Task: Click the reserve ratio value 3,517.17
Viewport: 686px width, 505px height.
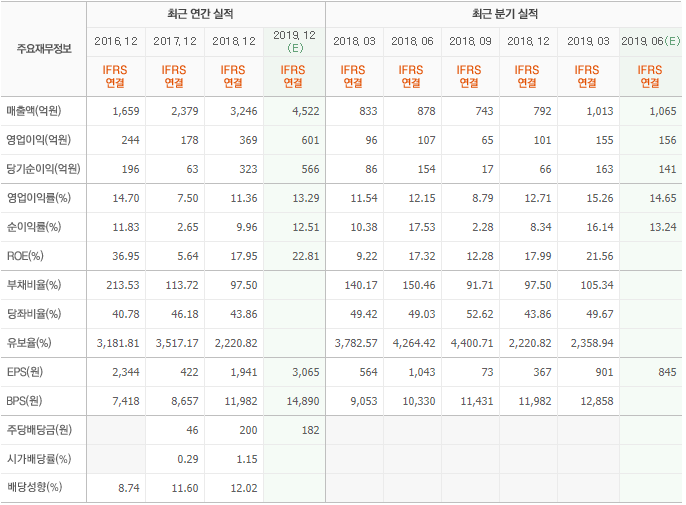Action: 177,343
